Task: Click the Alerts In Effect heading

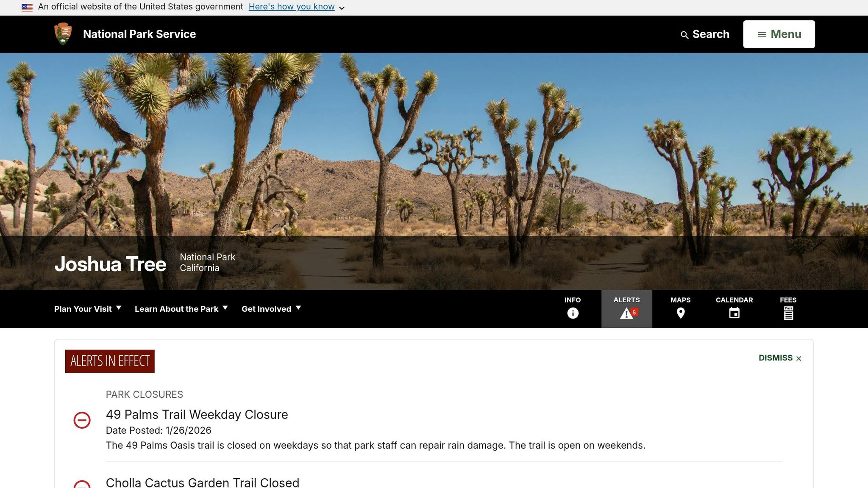Action: click(110, 361)
